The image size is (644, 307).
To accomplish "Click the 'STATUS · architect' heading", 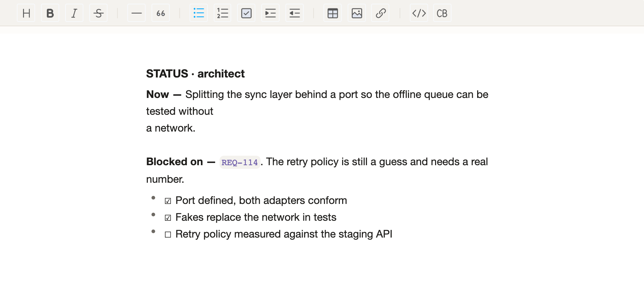I will (x=195, y=74).
